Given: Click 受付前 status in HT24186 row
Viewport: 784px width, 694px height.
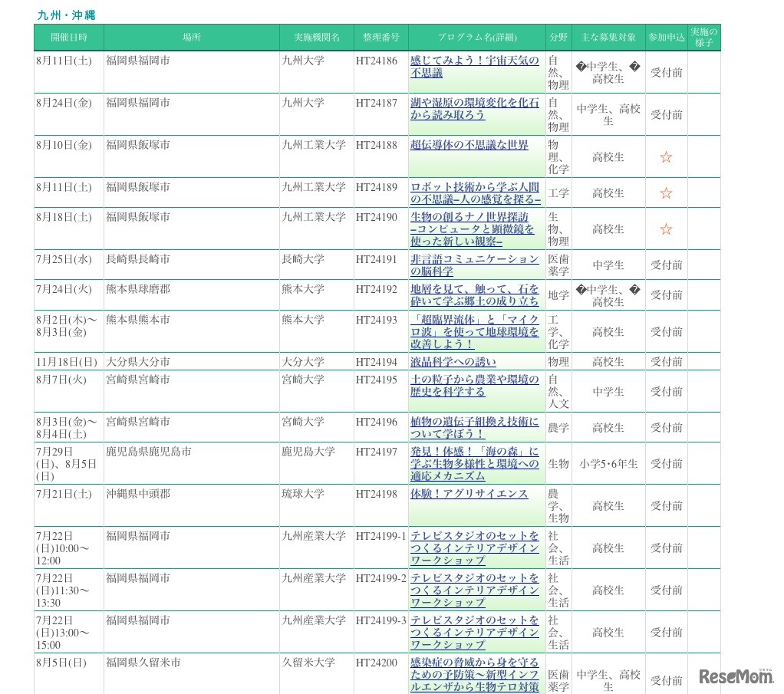Looking at the screenshot, I should click(x=667, y=73).
